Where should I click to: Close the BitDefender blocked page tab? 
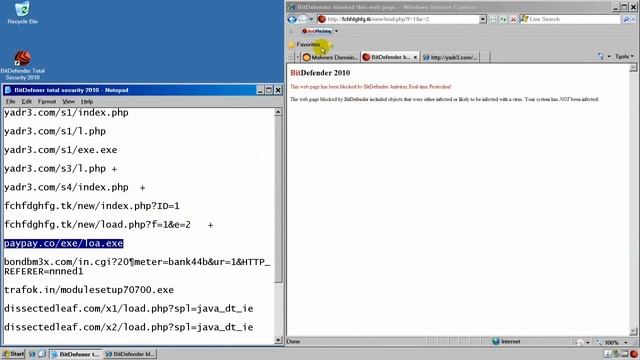[x=415, y=58]
